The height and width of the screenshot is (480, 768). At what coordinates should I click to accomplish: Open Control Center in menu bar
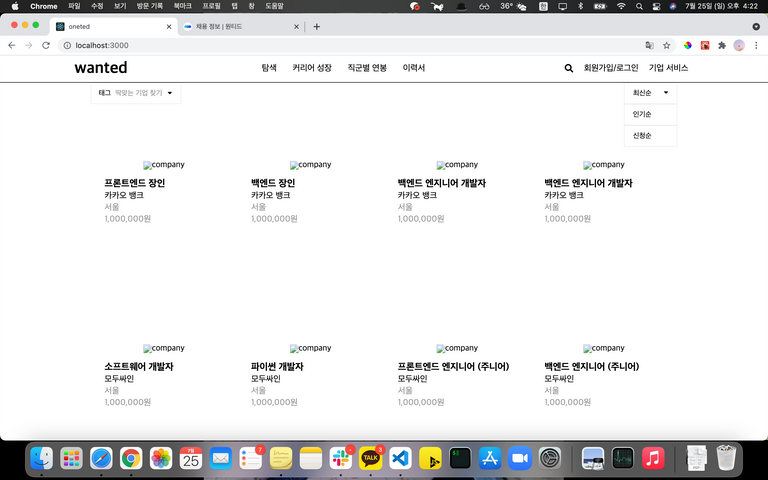(x=656, y=6)
